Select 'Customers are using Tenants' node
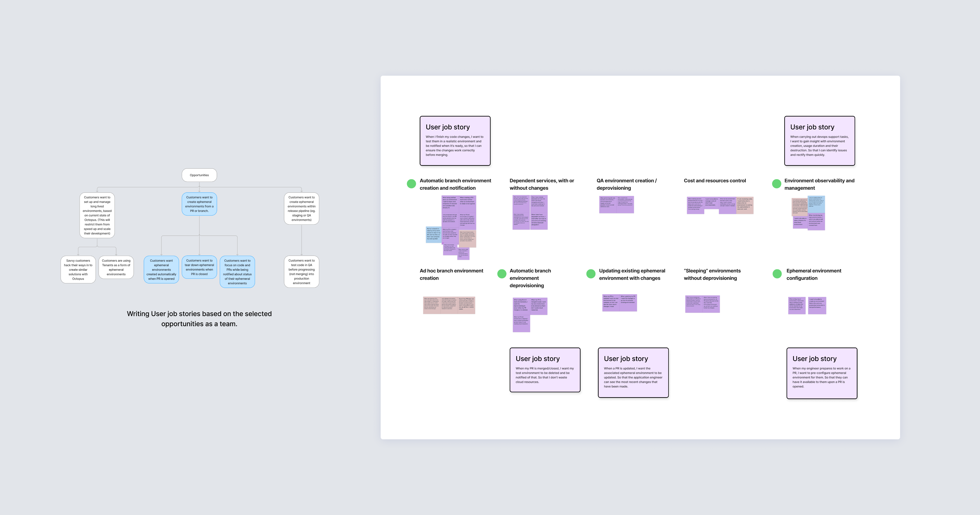This screenshot has width=980, height=515. click(116, 267)
